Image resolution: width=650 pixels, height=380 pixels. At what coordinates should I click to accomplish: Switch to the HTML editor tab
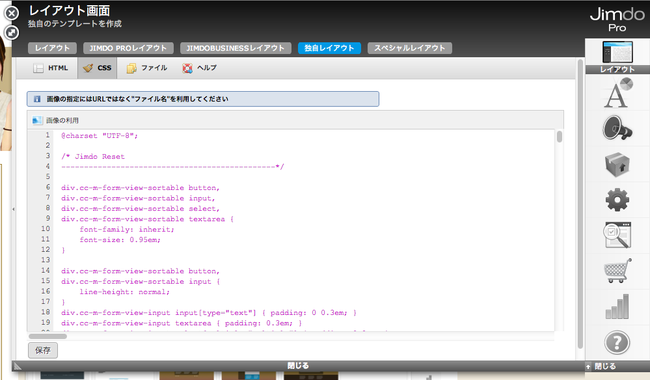[51, 68]
